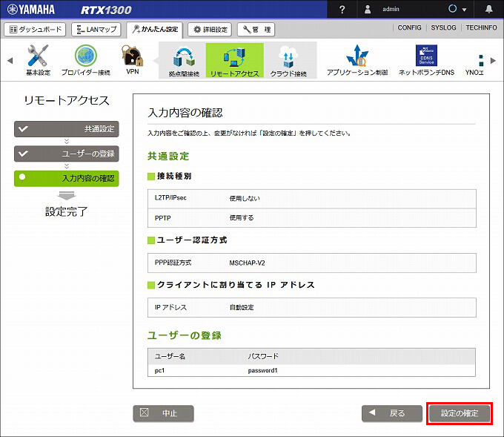Click the password1 cell
The width and height of the screenshot is (504, 437).
point(262,370)
